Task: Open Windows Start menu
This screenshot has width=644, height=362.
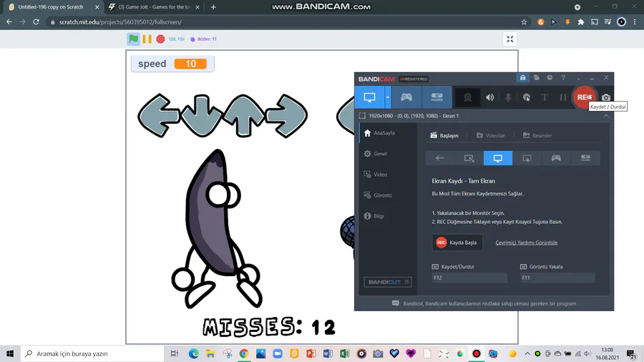Action: (x=10, y=353)
